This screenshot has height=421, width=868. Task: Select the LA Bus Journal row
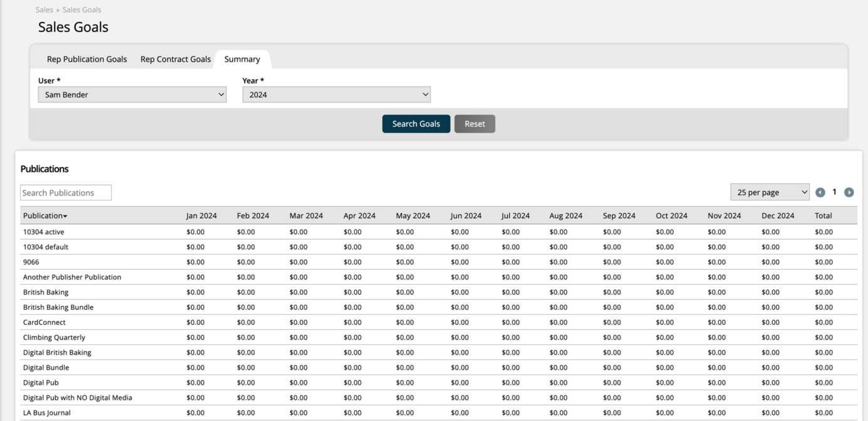pyautogui.click(x=47, y=413)
